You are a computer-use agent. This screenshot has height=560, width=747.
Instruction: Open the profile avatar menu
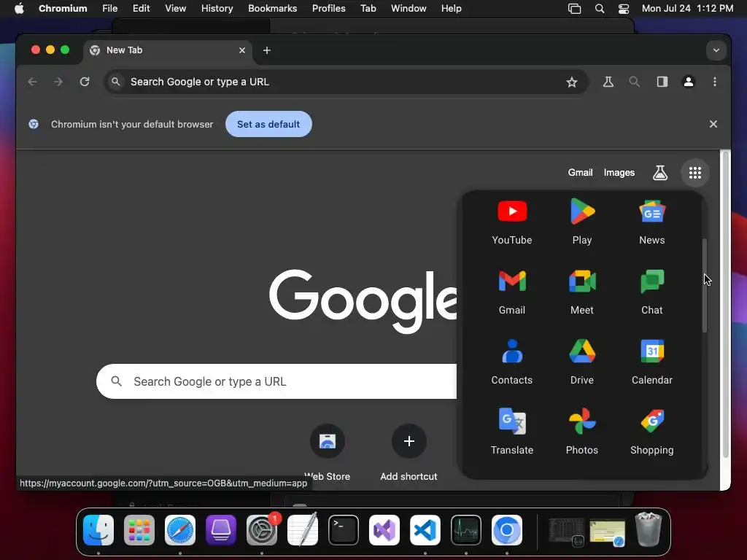coord(689,82)
